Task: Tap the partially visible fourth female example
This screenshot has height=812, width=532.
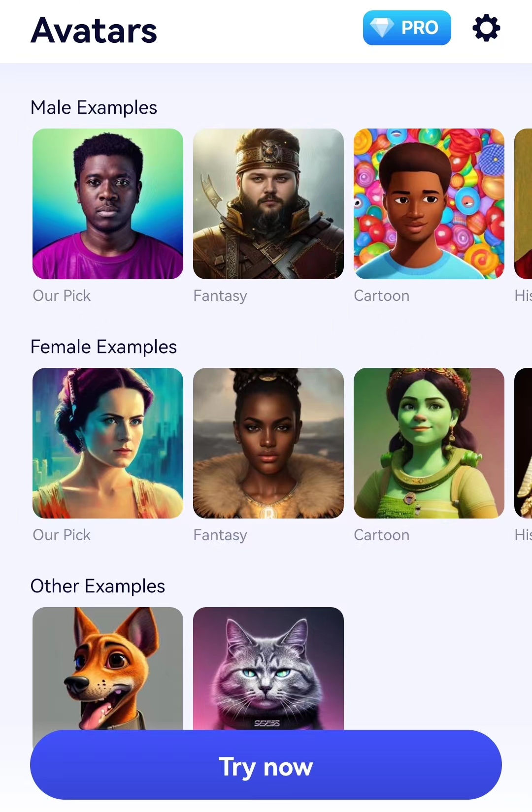Action: pyautogui.click(x=523, y=443)
